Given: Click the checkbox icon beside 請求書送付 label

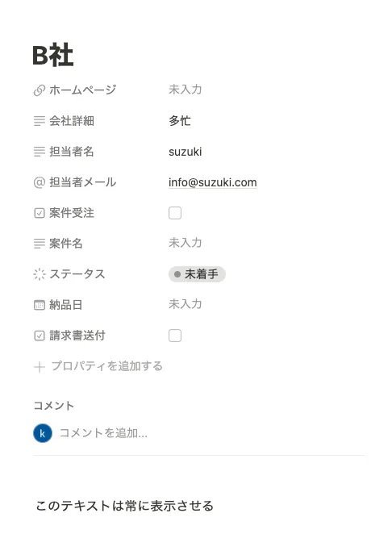Looking at the screenshot, I should 40,336.
